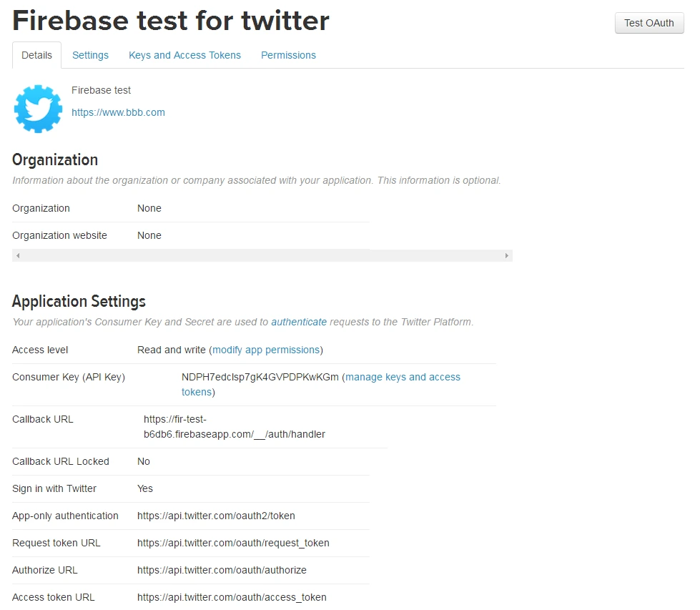
Task: Follow the 'authenticate' link
Action: click(x=299, y=322)
